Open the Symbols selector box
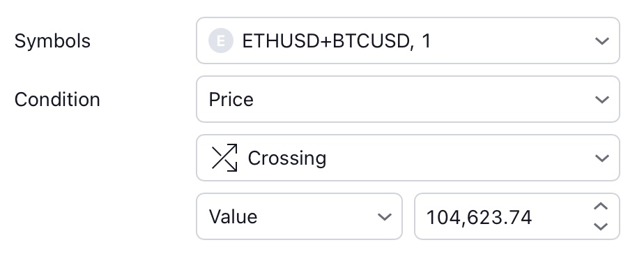Image resolution: width=644 pixels, height=261 pixels. pyautogui.click(x=408, y=40)
